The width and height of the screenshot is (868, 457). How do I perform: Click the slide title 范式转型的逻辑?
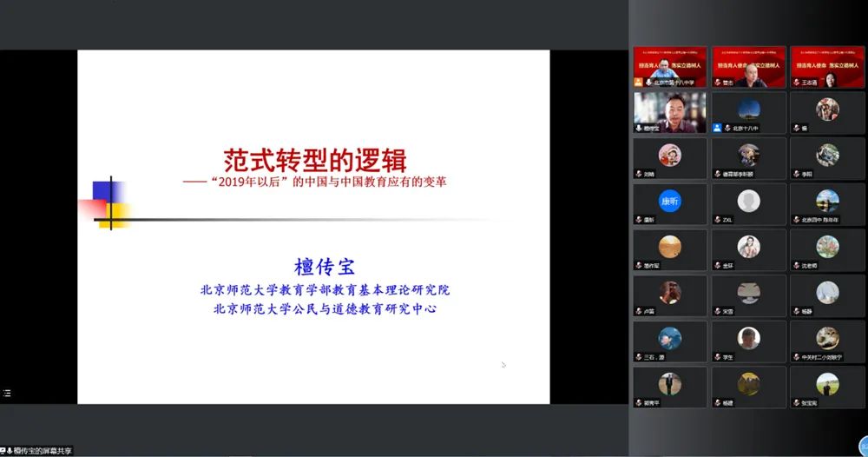point(315,160)
